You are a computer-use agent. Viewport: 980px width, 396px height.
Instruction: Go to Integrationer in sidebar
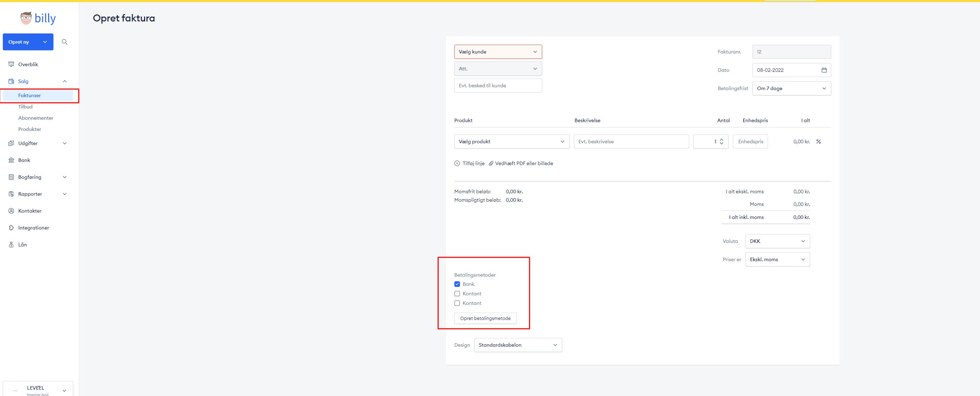pos(34,228)
